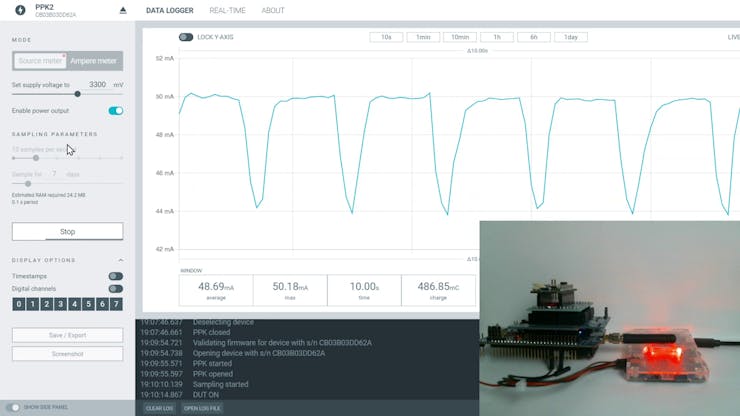Disable the Enable power output switch
740x416 pixels.
pos(116,111)
